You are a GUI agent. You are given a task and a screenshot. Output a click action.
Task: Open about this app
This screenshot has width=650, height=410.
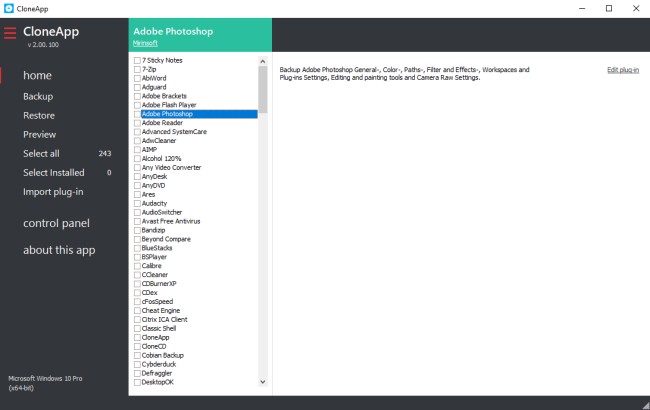tap(59, 250)
